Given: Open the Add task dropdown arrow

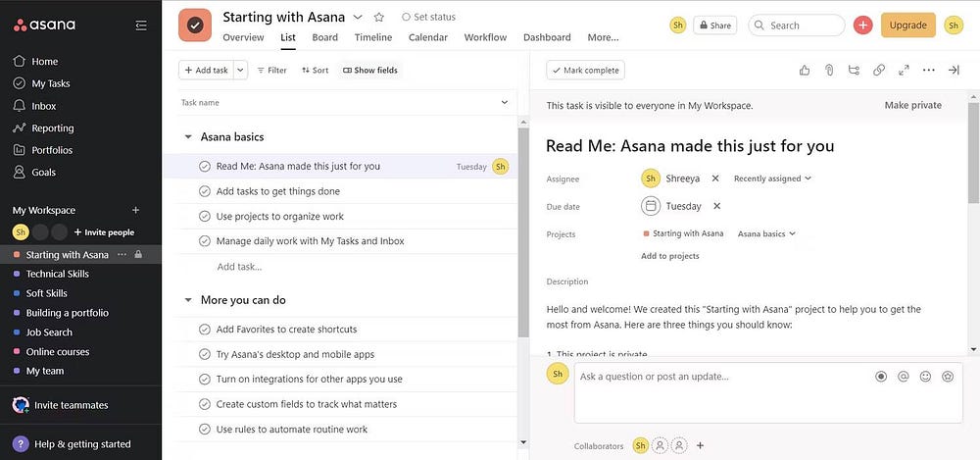Looking at the screenshot, I should pyautogui.click(x=241, y=70).
